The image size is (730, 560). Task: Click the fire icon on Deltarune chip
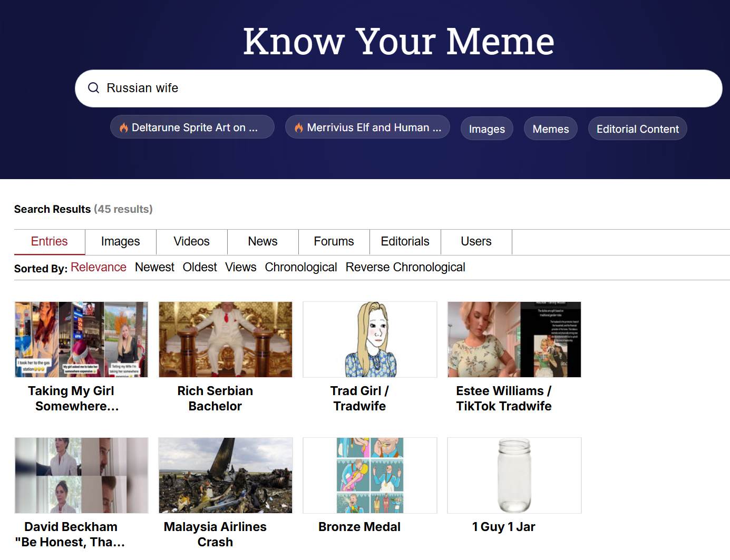124,127
